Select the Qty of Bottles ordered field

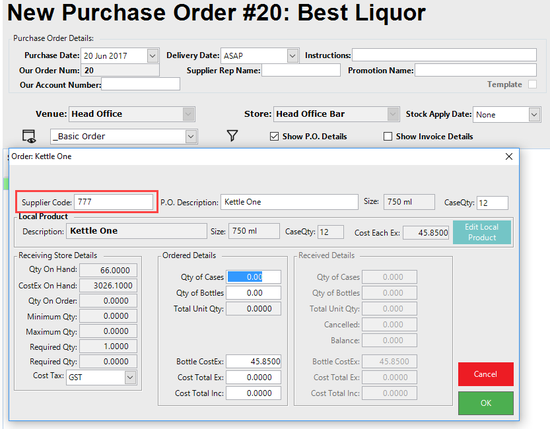254,293
